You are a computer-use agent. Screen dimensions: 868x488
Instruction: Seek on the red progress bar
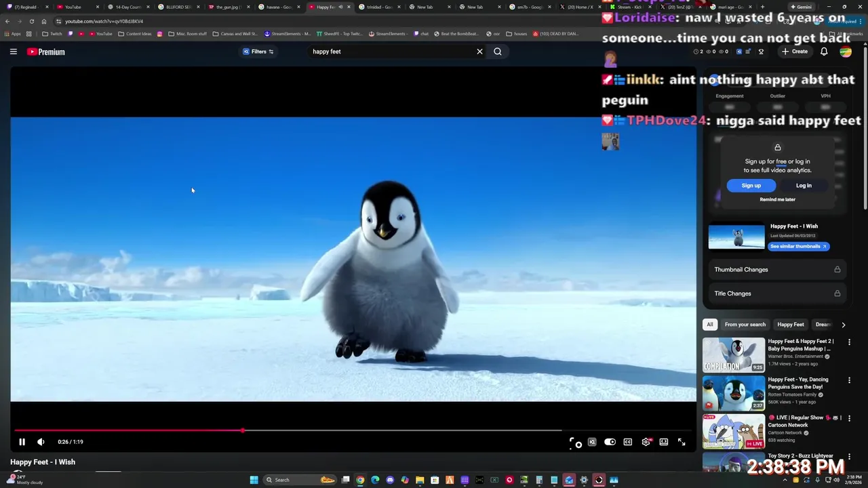(353, 430)
